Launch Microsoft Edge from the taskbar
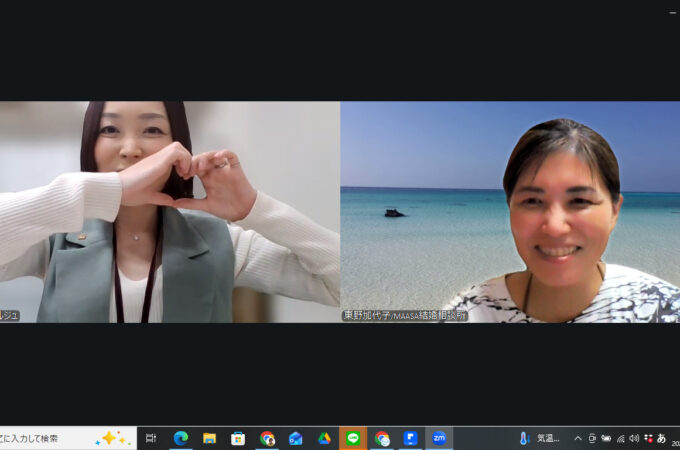The image size is (680, 450). [181, 438]
